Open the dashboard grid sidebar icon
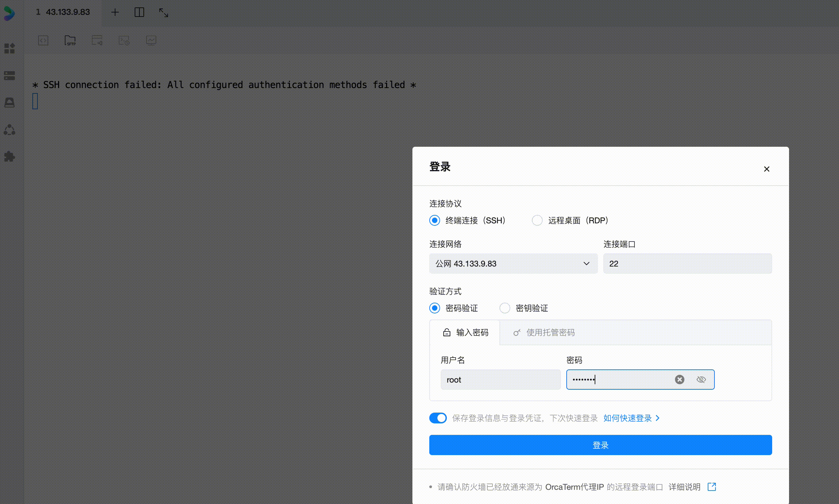 click(9, 49)
